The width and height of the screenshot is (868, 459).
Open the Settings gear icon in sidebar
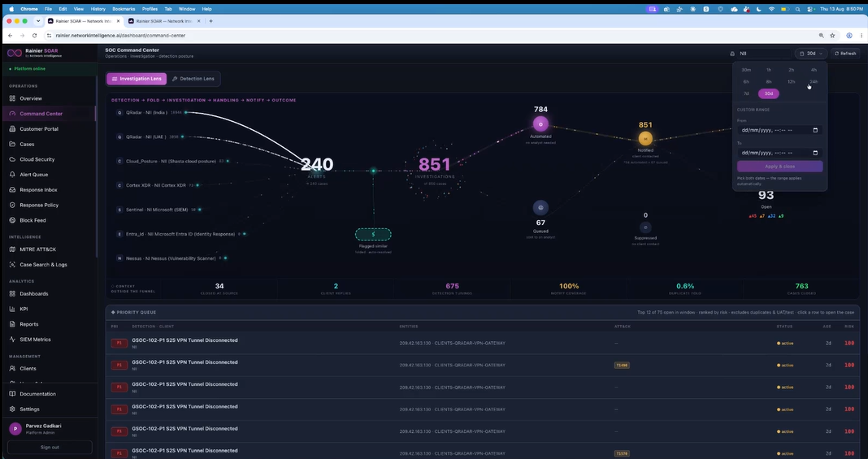(x=12, y=409)
